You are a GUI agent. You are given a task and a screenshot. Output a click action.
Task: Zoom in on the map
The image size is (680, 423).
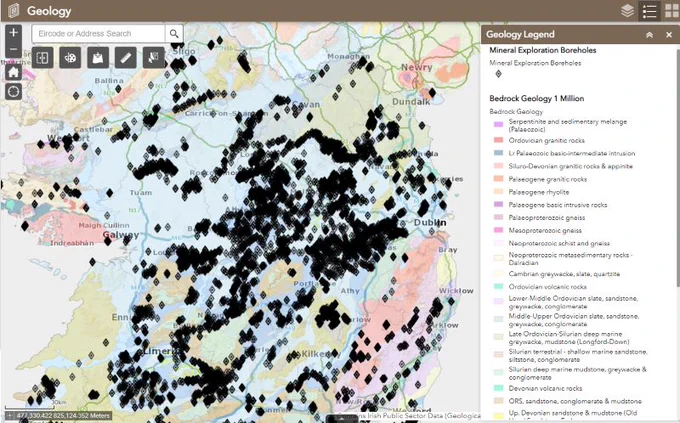[13, 33]
